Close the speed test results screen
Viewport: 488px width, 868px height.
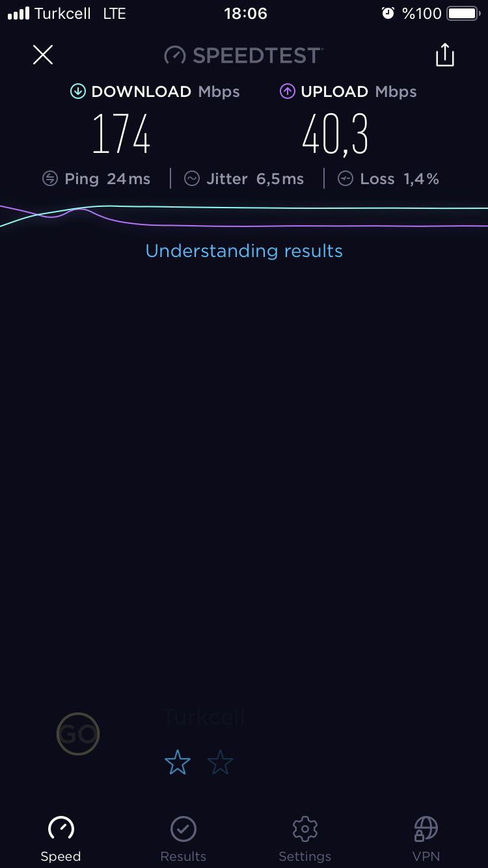pos(43,55)
